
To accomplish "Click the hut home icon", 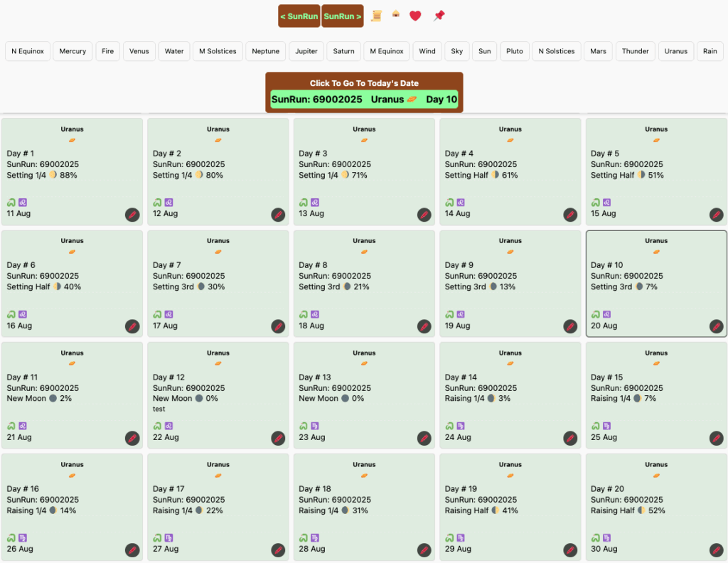I will (x=395, y=14).
